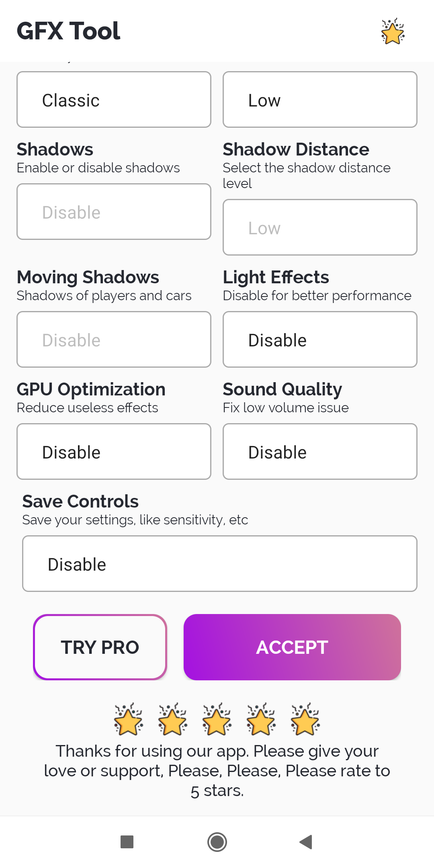Tap the recent apps square icon
This screenshot has height=868, width=434.
(x=127, y=841)
